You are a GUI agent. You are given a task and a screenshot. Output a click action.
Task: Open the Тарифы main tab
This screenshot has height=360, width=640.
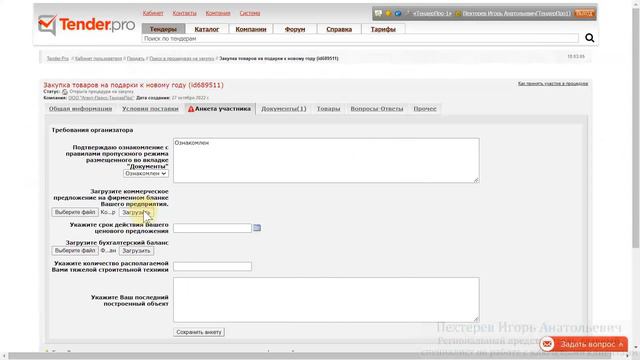pos(383,29)
